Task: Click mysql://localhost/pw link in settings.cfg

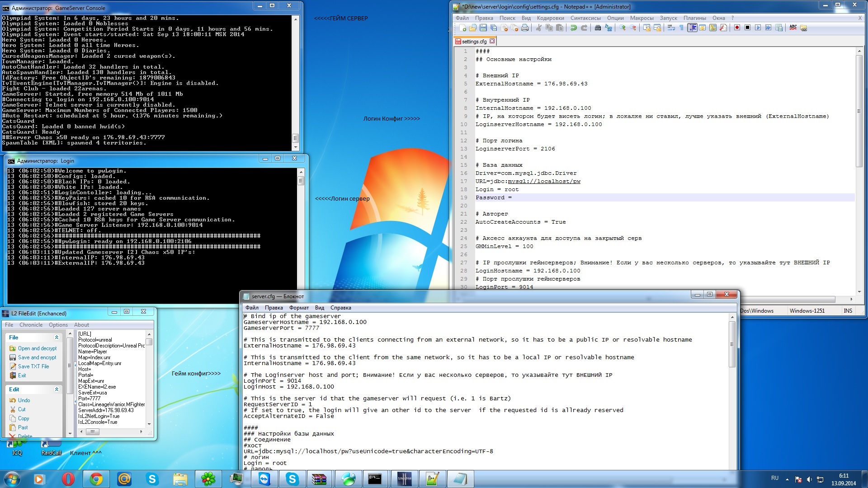Action: pyautogui.click(x=544, y=181)
